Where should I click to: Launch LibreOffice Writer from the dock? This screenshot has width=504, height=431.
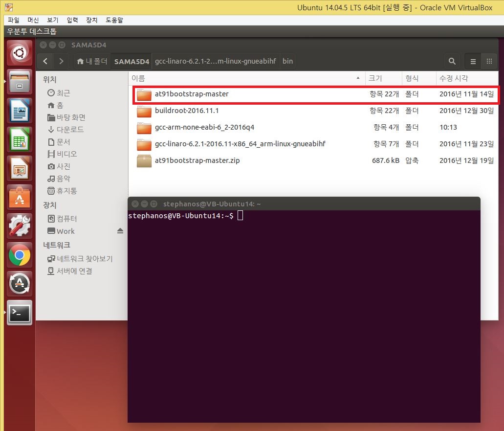pos(20,111)
